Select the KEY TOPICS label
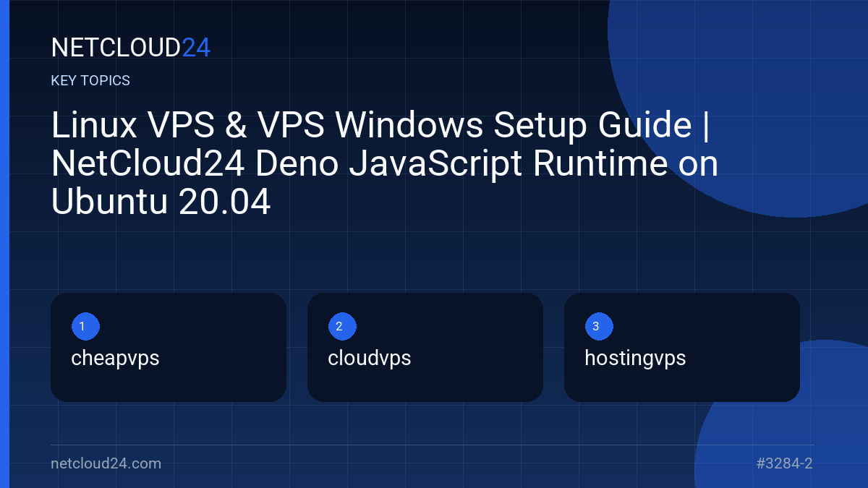Image resolution: width=868 pixels, height=488 pixels. (x=90, y=81)
